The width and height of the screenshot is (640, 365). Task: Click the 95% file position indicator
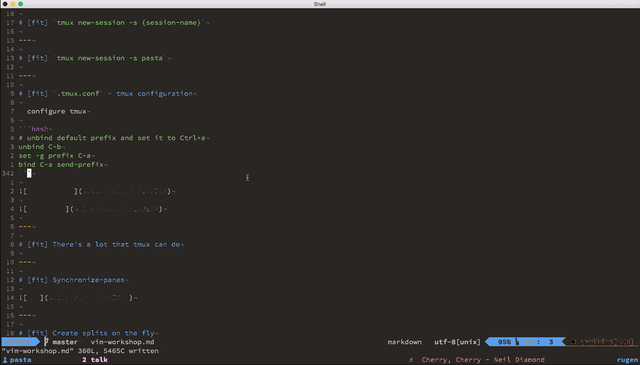tap(504, 342)
